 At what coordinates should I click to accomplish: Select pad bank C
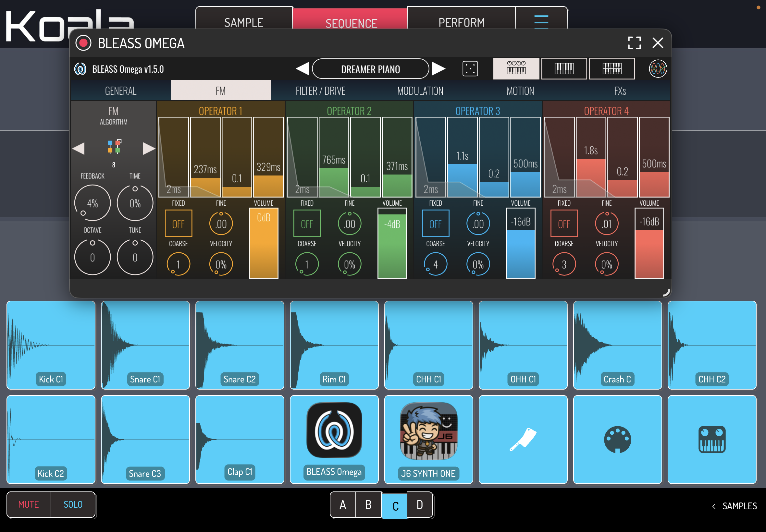(394, 506)
